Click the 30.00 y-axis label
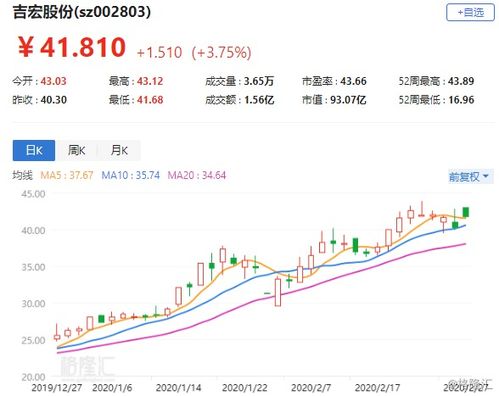The height and width of the screenshot is (396, 499). point(33,304)
